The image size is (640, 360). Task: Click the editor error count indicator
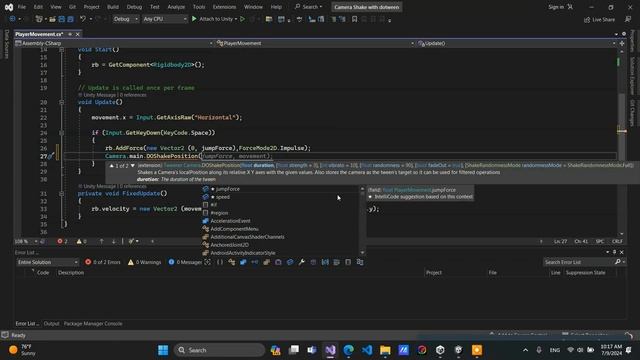pyautogui.click(x=63, y=241)
